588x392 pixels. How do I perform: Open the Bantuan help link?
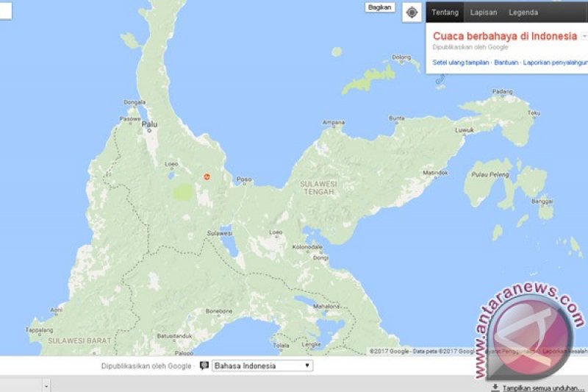coord(506,63)
